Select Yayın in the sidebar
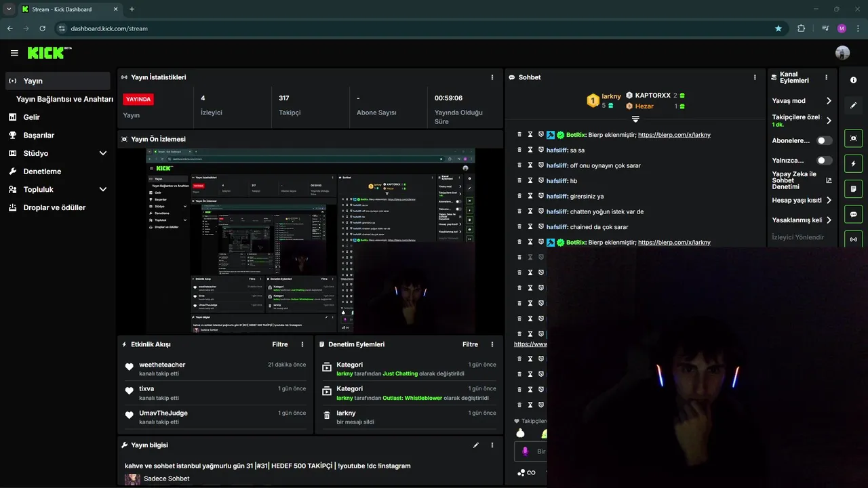Viewport: 868px width, 488px height. [x=58, y=81]
